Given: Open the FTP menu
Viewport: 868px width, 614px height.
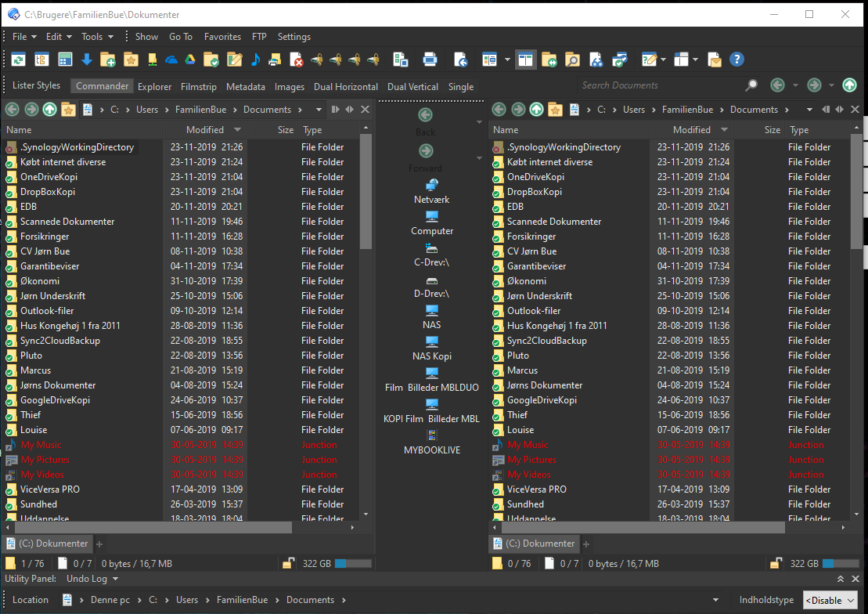Looking at the screenshot, I should click(x=259, y=37).
